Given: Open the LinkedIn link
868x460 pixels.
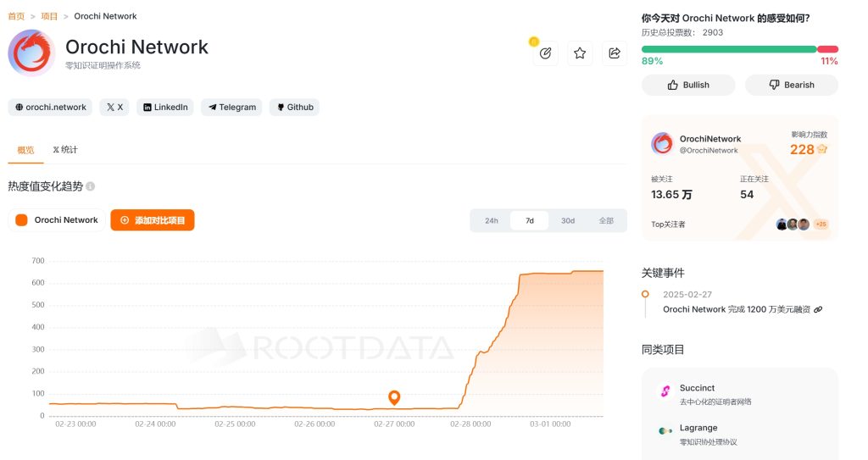Looking at the screenshot, I should tap(165, 107).
